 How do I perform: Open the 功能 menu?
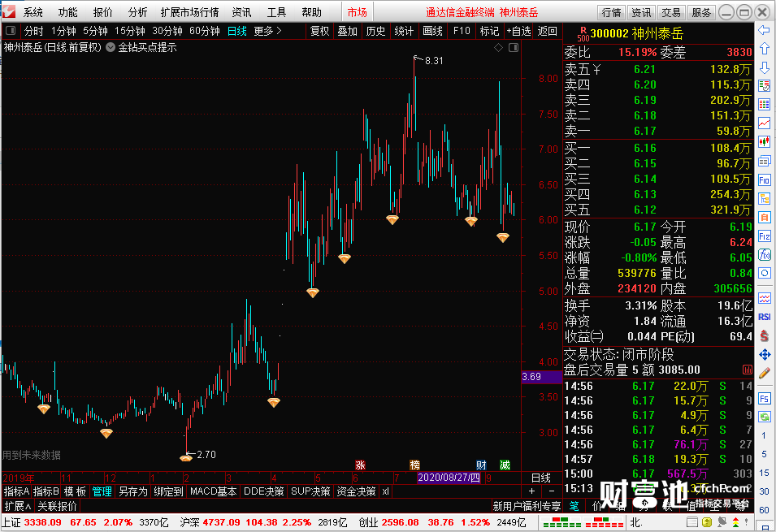(x=67, y=12)
